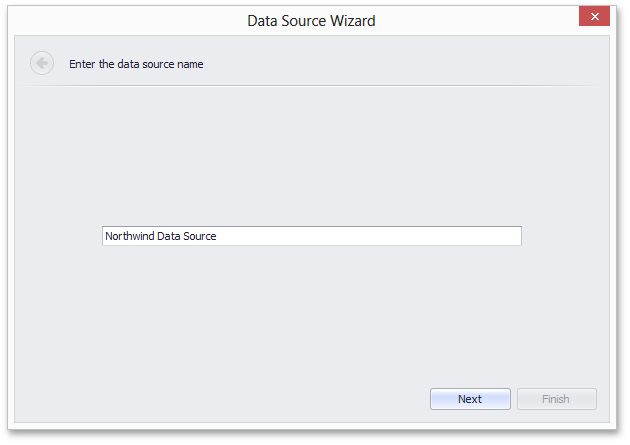Close the Data Source Wizard window
630x445 pixels.
pyautogui.click(x=594, y=16)
